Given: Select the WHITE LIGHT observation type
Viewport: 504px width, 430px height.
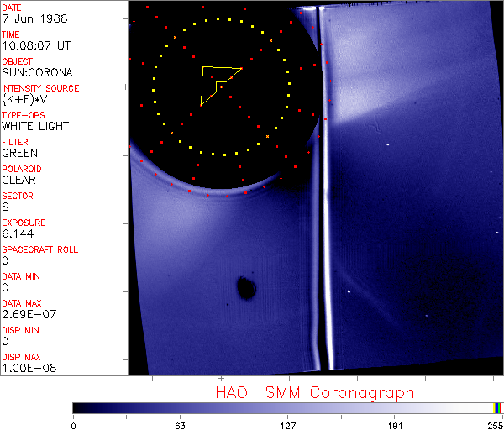Looking at the screenshot, I should point(35,126).
